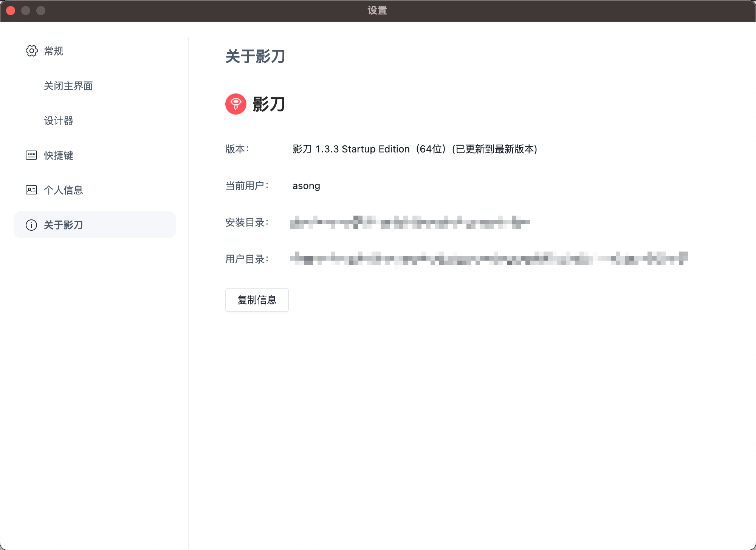Click the version text 影刀 1.3.3 Startup Edition
The height and width of the screenshot is (550, 756).
pyautogui.click(x=415, y=149)
